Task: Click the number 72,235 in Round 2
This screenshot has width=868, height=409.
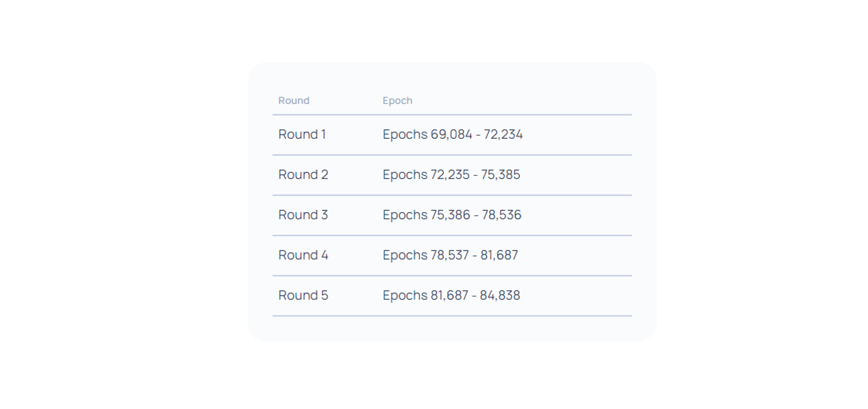Action: 450,175
